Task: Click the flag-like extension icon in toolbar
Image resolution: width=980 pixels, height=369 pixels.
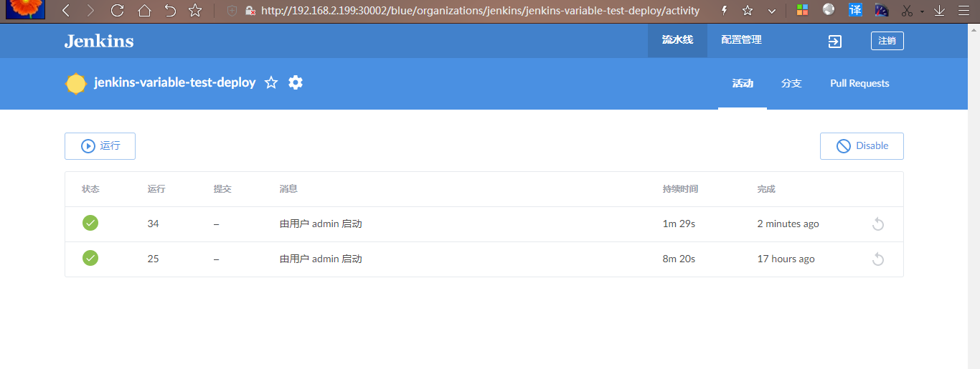Action: [x=882, y=11]
